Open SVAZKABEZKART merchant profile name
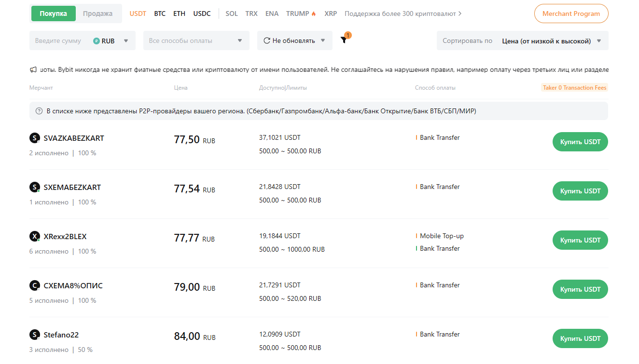The image size is (639, 364). pyautogui.click(x=74, y=138)
